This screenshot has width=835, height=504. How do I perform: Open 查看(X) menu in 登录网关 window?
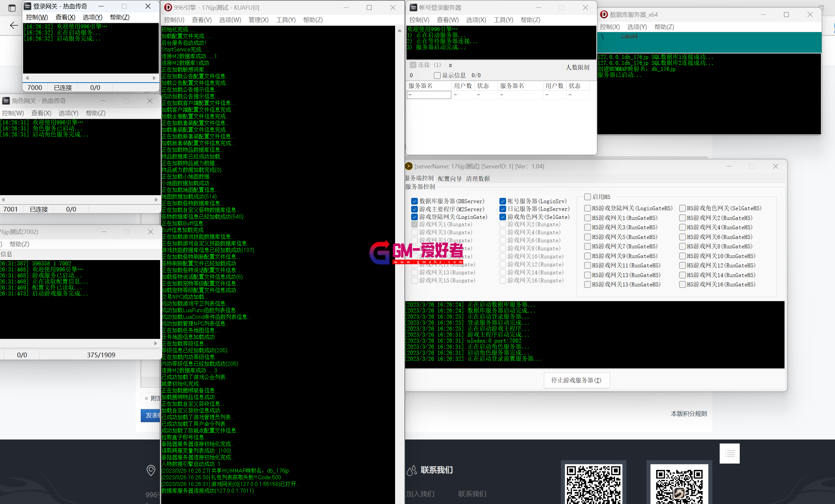(66, 17)
